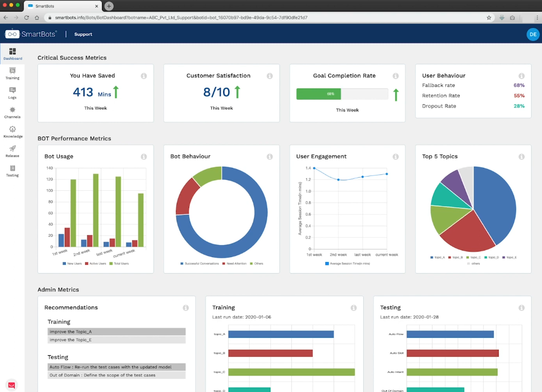Click info icon on Testing metrics card
542x392 pixels.
point(522,308)
